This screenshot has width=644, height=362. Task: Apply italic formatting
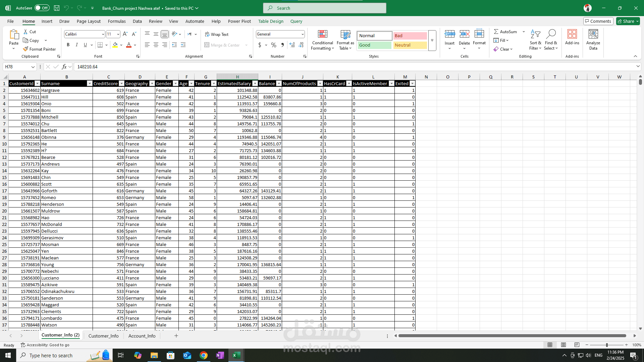click(76, 45)
